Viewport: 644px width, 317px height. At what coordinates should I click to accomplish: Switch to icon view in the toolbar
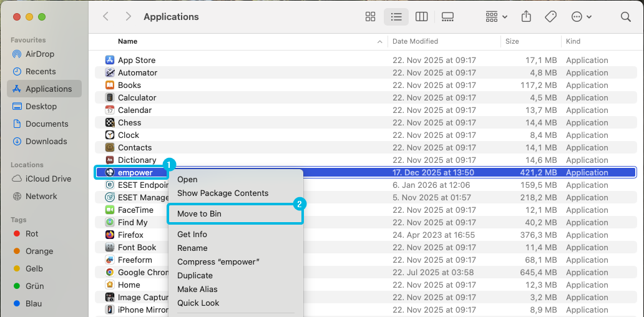coord(371,17)
